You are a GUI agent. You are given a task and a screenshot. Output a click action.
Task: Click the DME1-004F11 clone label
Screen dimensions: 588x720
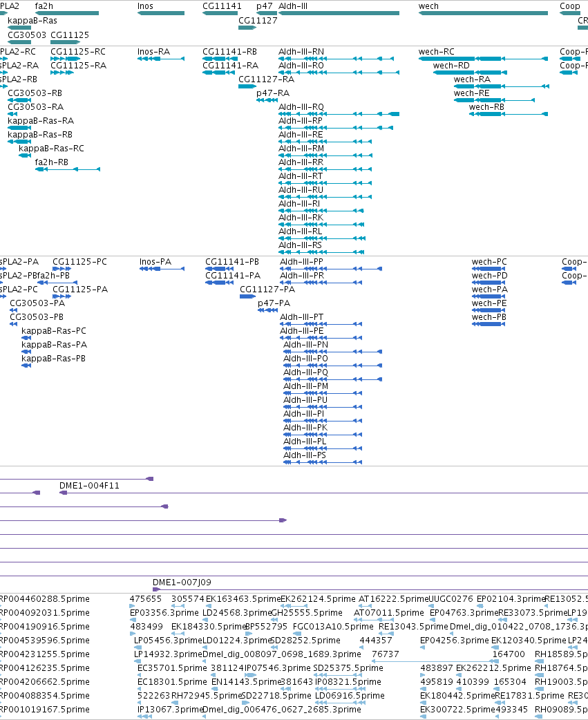[x=90, y=486]
